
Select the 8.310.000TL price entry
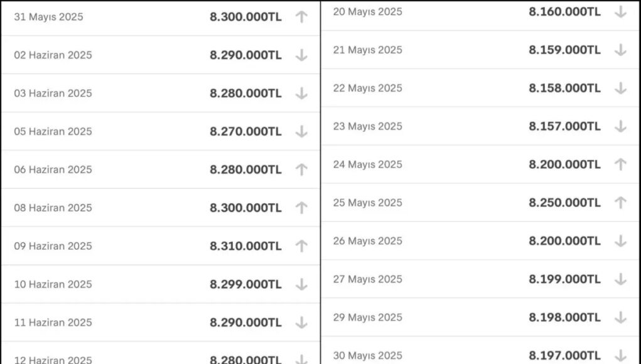[245, 246]
